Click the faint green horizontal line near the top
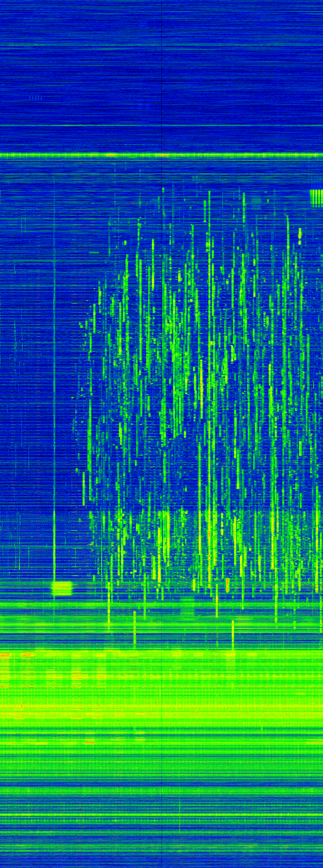323x868 pixels. tap(162, 45)
